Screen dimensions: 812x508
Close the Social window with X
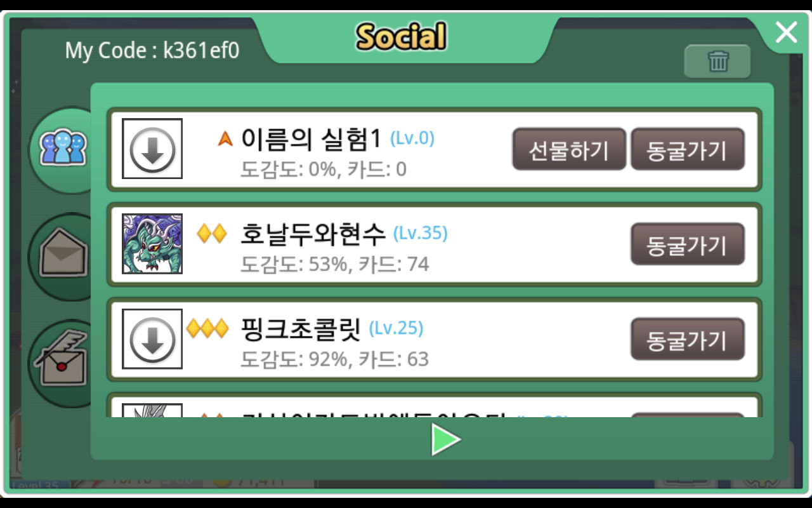(786, 32)
